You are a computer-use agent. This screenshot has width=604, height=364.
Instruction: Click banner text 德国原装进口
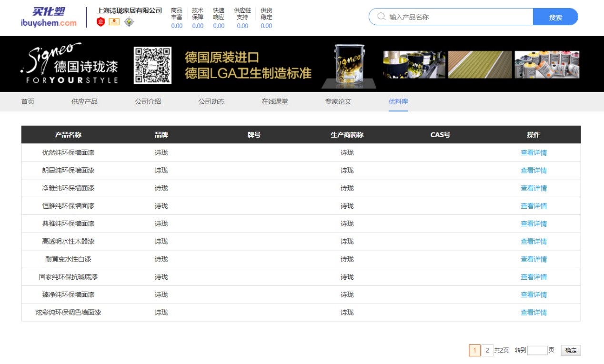(222, 58)
